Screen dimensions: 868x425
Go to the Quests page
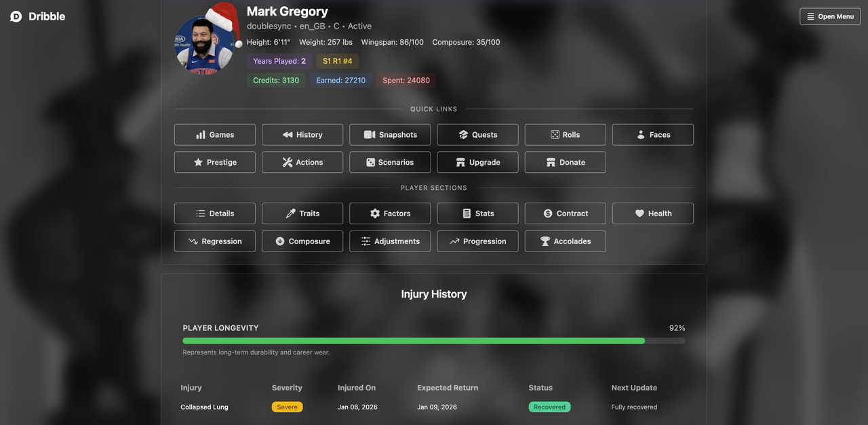coord(477,135)
